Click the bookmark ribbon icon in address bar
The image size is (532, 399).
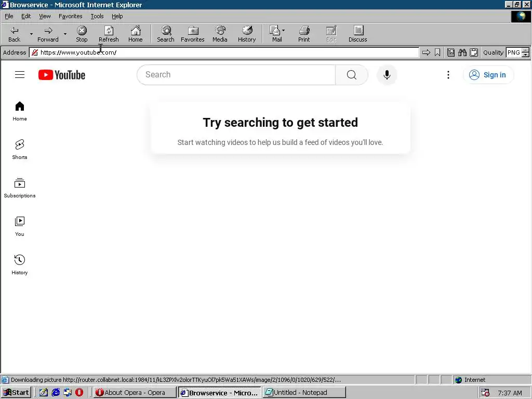(x=437, y=52)
